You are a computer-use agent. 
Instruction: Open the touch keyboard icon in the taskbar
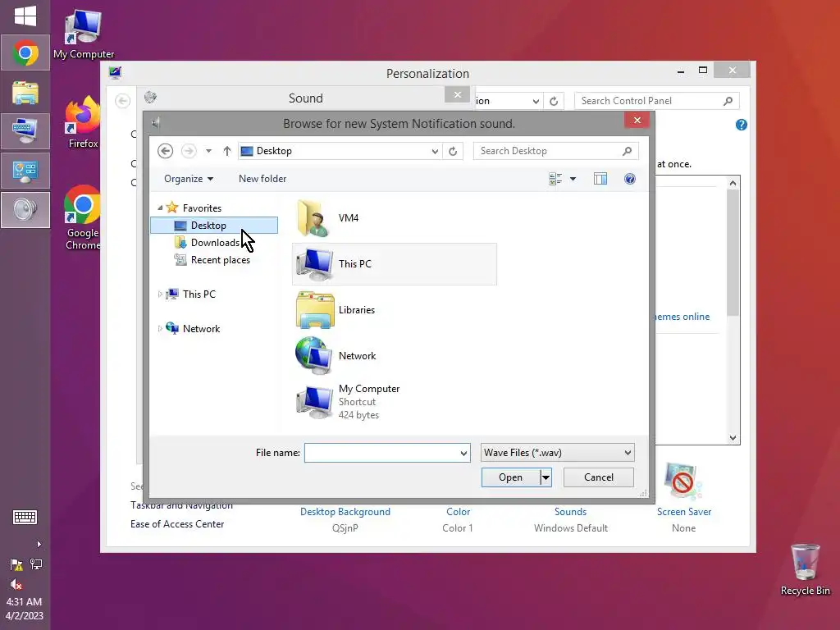click(25, 517)
